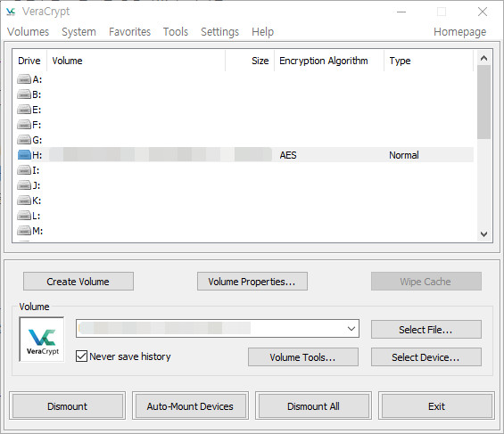The height and width of the screenshot is (434, 504).
Task: Click the Normal type cell in H: row
Action: [404, 155]
